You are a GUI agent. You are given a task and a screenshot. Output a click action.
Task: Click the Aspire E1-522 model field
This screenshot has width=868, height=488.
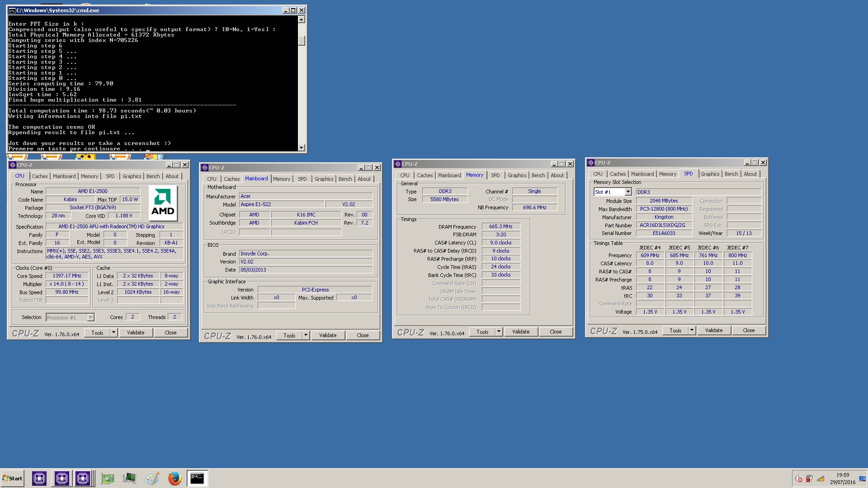pyautogui.click(x=281, y=205)
